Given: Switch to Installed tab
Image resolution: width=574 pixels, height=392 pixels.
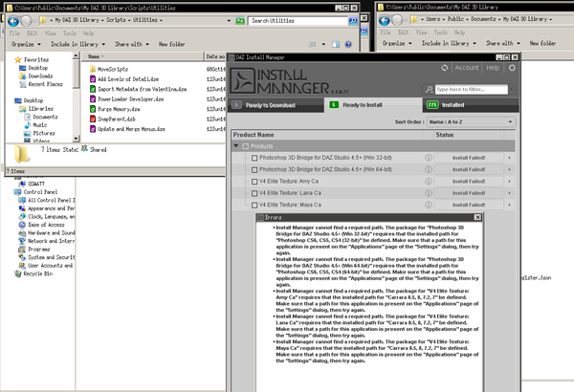Looking at the screenshot, I should 471,105.
